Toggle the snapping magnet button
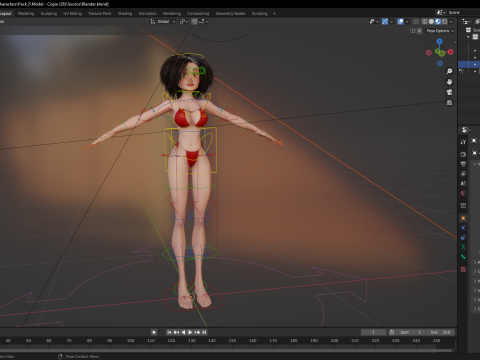 pos(194,22)
